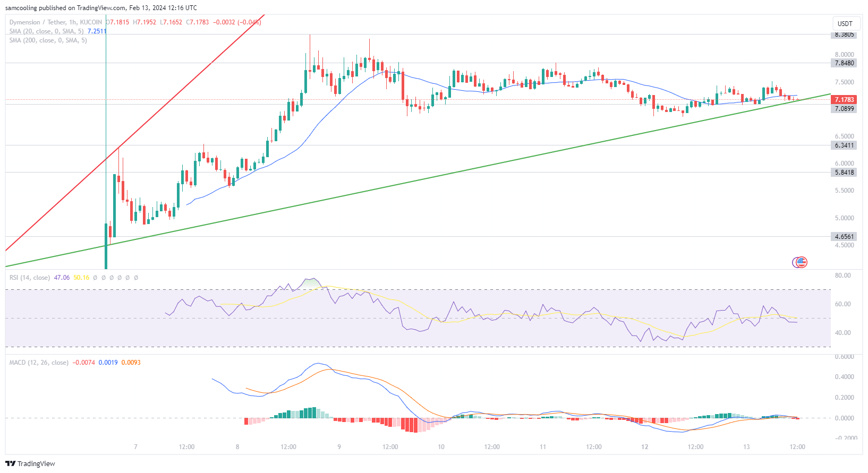Click the MACD line value 0.0019
Image resolution: width=868 pixels, height=473 pixels.
coord(108,363)
